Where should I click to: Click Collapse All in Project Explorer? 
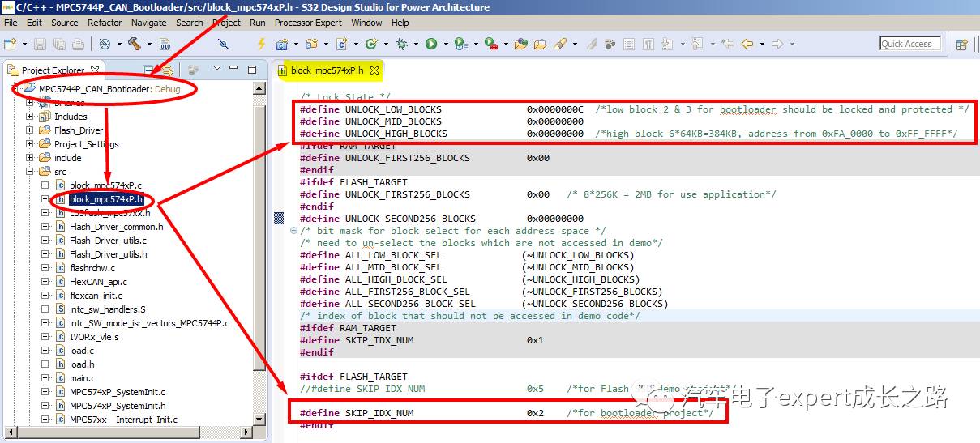[148, 70]
